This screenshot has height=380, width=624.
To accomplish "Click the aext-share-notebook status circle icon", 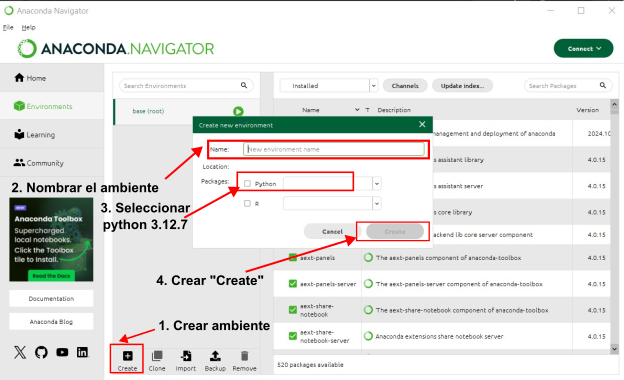I will coord(368,310).
